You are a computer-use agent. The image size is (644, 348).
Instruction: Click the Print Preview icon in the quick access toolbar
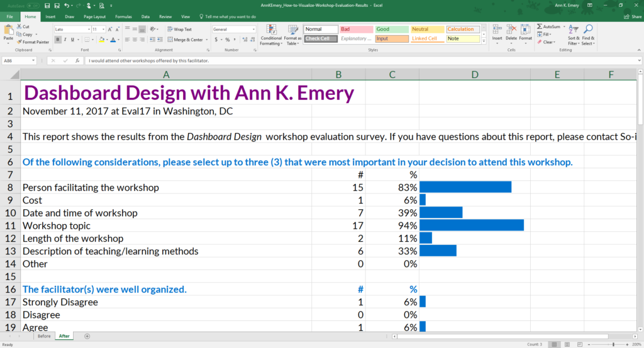101,5
